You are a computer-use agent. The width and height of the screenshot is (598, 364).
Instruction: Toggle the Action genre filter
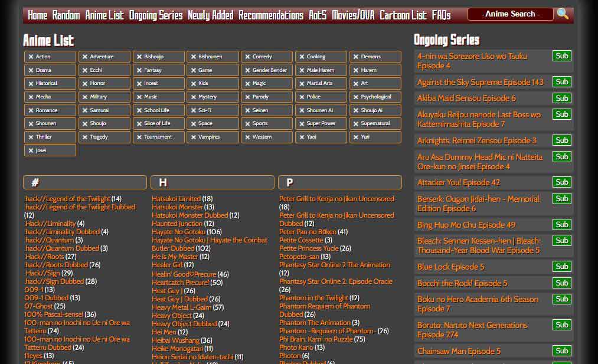click(50, 57)
